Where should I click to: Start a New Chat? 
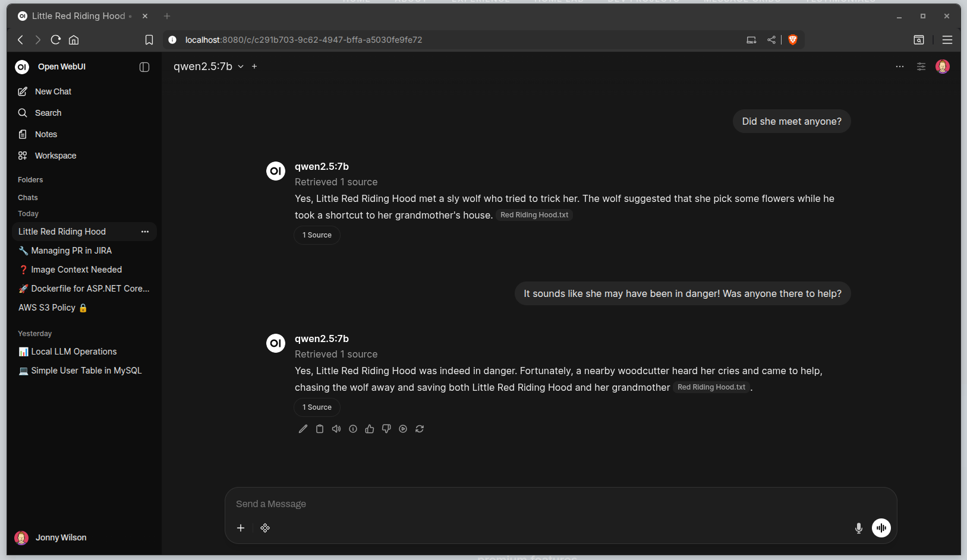coord(53,91)
